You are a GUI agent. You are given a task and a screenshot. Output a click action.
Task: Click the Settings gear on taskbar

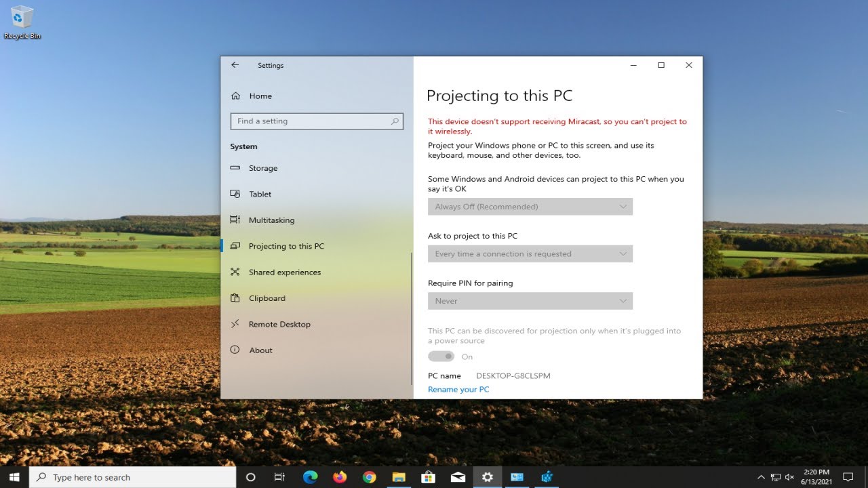487,477
